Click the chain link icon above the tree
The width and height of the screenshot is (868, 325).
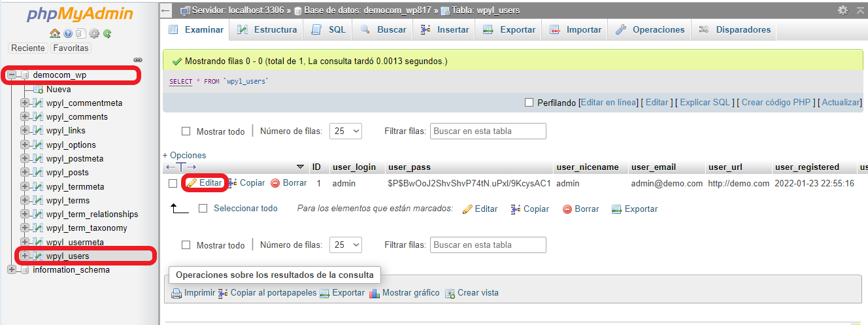(x=138, y=60)
